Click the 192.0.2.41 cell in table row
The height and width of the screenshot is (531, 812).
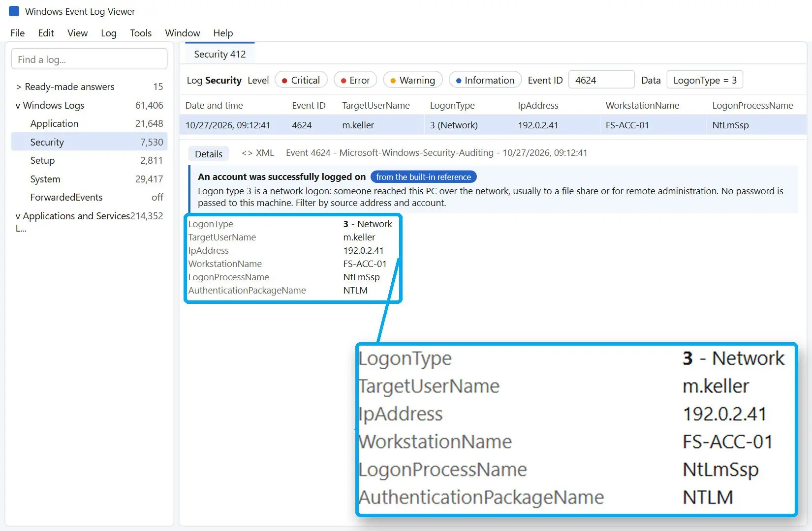[538, 125]
